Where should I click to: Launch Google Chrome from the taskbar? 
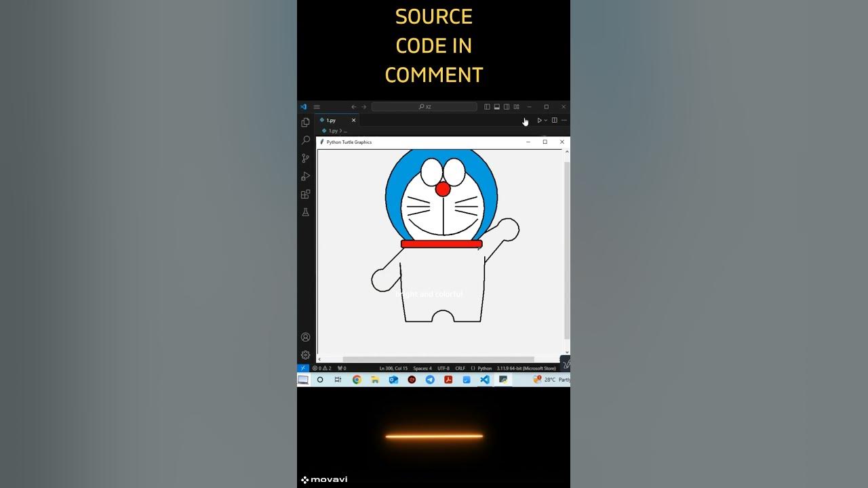(x=357, y=380)
